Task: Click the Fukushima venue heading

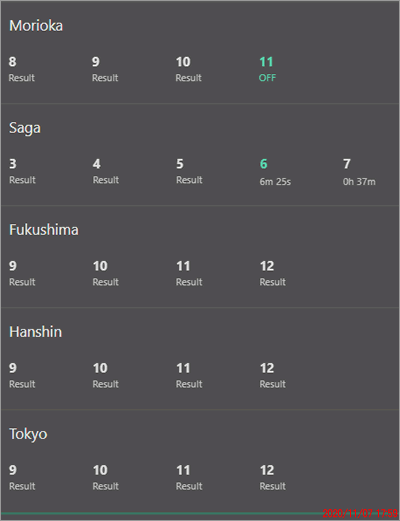Action: coord(44,230)
